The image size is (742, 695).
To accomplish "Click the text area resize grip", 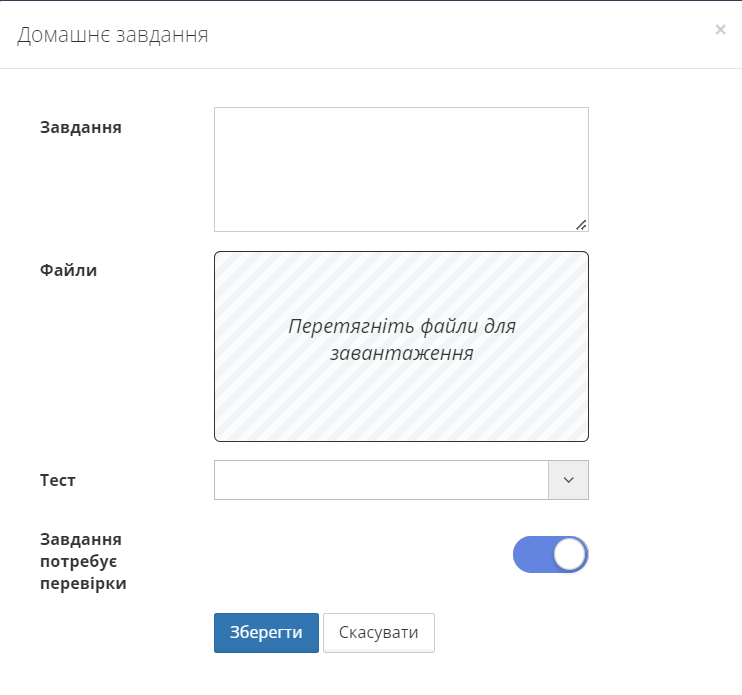I will point(581,225).
